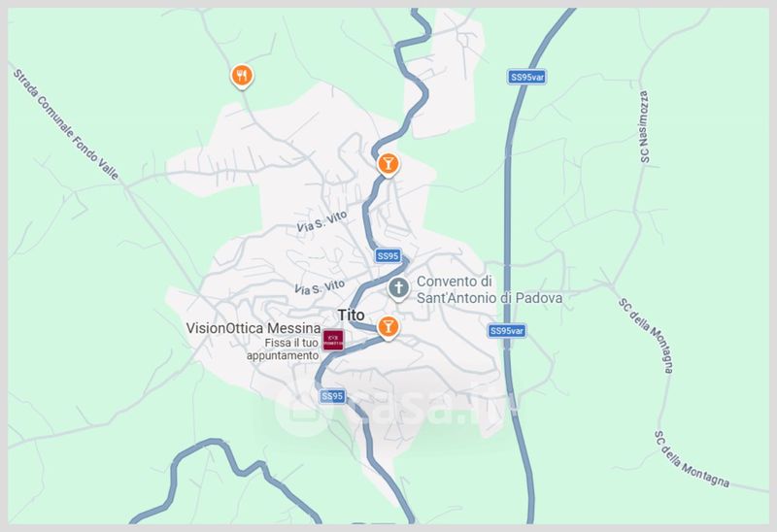This screenshot has width=777, height=532.
Task: Click the Tito town name label
Action: click(x=351, y=316)
